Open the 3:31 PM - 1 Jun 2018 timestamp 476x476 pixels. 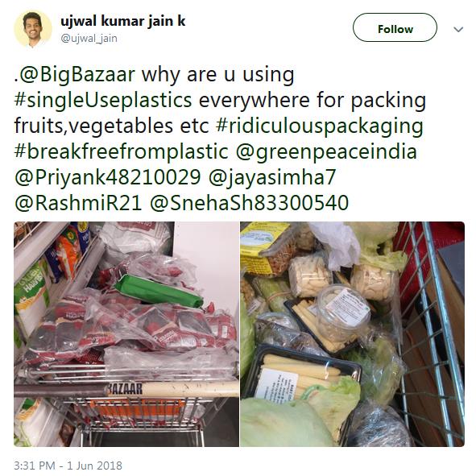click(x=68, y=466)
